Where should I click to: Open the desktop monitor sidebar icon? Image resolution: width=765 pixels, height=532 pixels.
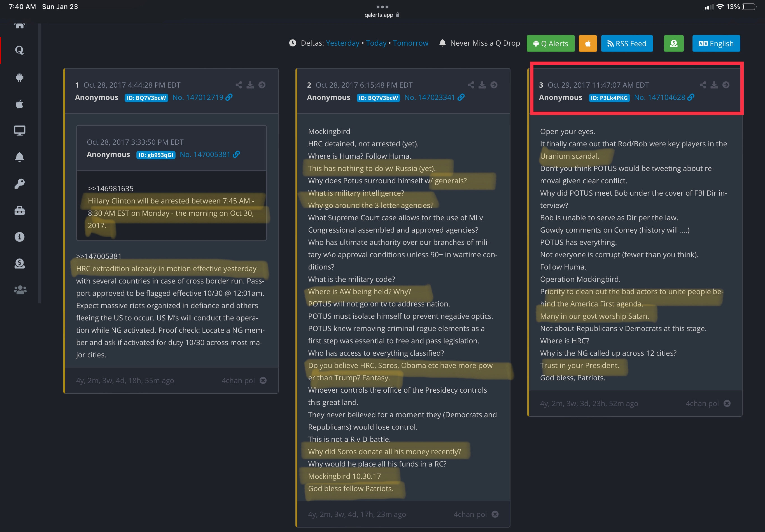tap(19, 130)
